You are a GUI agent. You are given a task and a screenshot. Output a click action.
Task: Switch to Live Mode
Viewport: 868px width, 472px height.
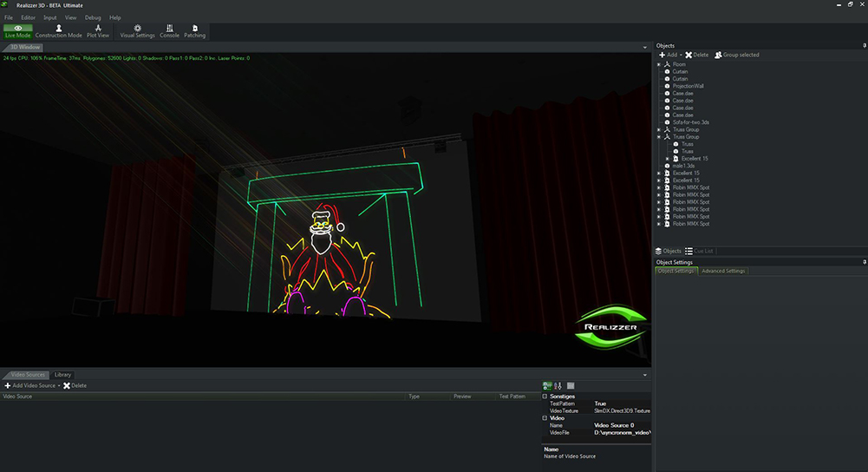pyautogui.click(x=17, y=31)
